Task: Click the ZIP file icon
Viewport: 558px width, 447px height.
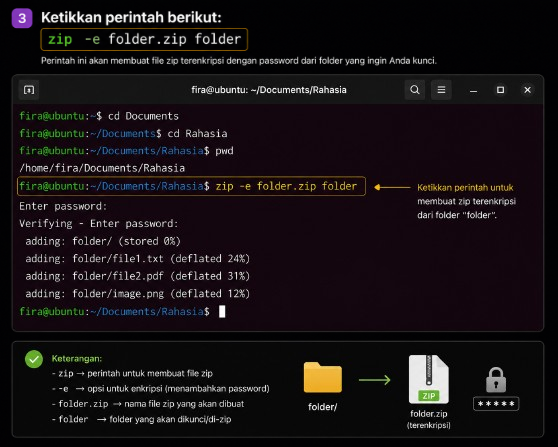Action: [429, 379]
